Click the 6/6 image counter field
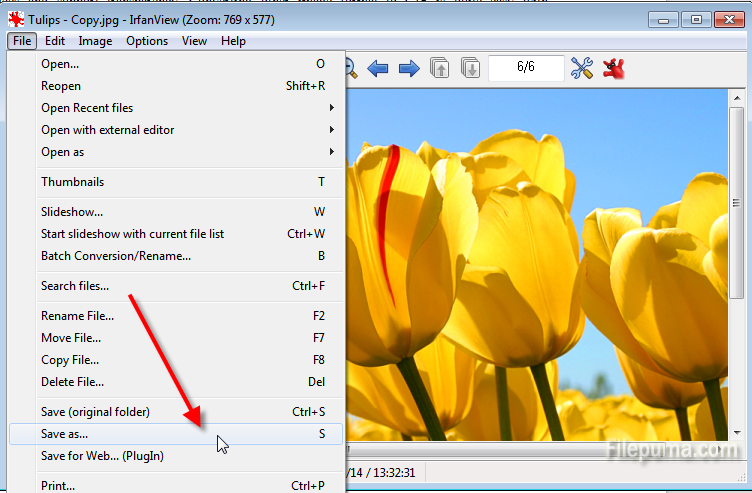The width and height of the screenshot is (752, 493). pyautogui.click(x=526, y=68)
